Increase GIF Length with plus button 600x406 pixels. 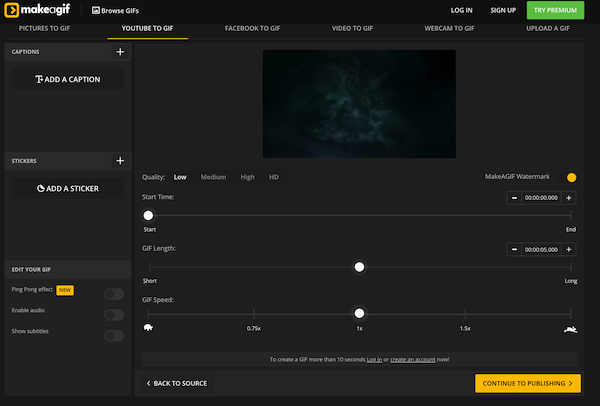pos(569,249)
